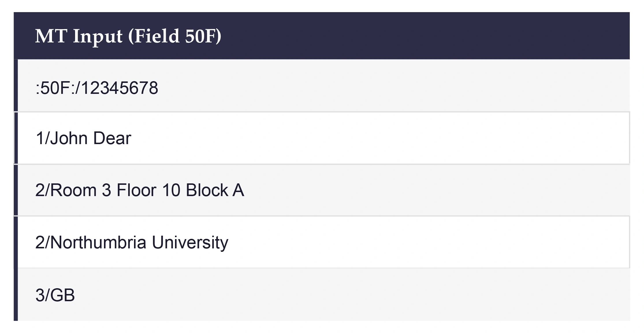
Task: Click the surname Dear
Action: [x=112, y=138]
